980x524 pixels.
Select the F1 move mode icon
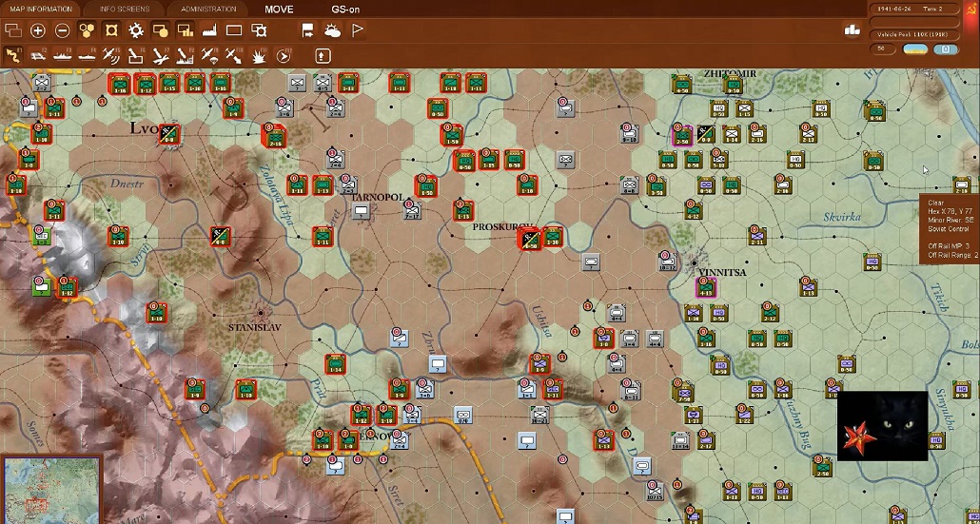tap(12, 55)
